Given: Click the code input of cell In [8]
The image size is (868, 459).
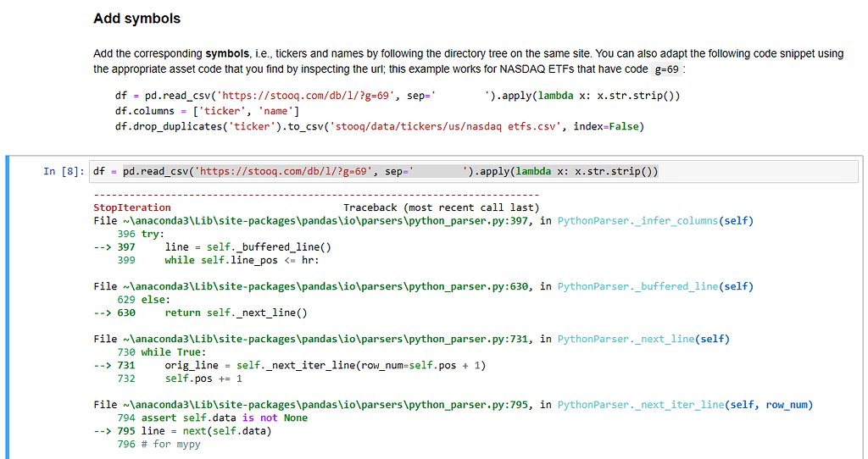Looking at the screenshot, I should click(475, 172).
